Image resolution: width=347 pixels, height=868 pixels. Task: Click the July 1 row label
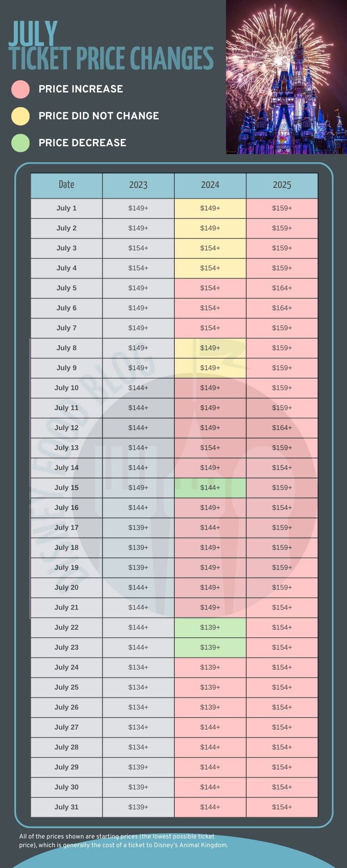click(66, 208)
